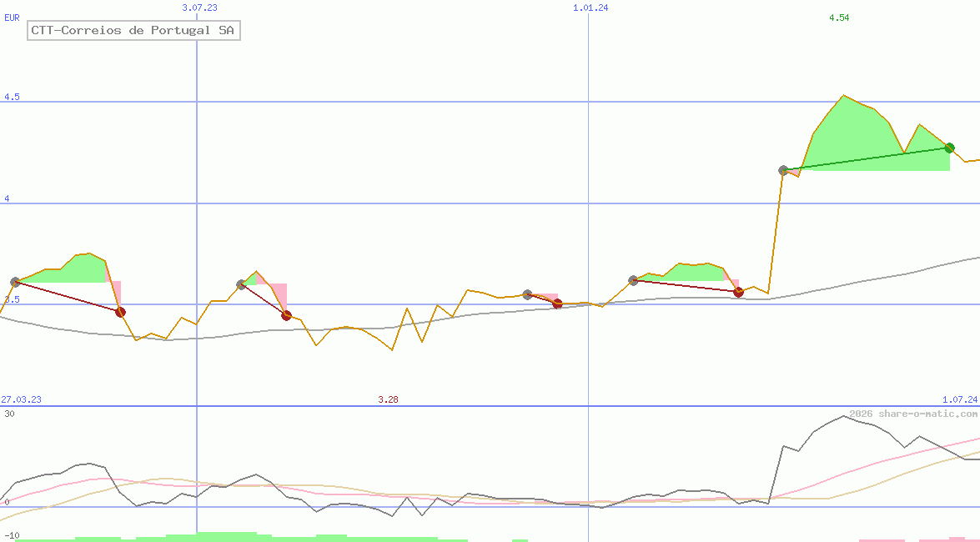Click the gray signal marker before the sharp price jump
The height and width of the screenshot is (542, 980).
(782, 169)
